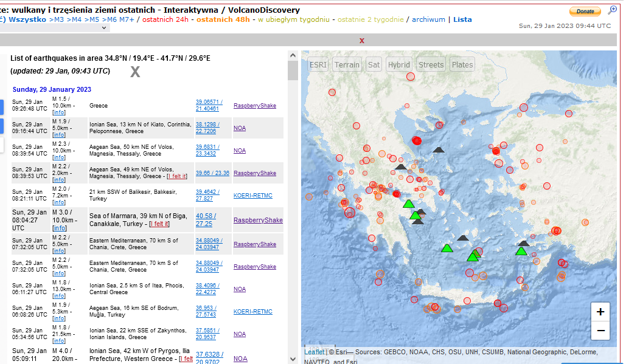Enable the Plates map overlay
626x364 pixels.
[x=462, y=65]
